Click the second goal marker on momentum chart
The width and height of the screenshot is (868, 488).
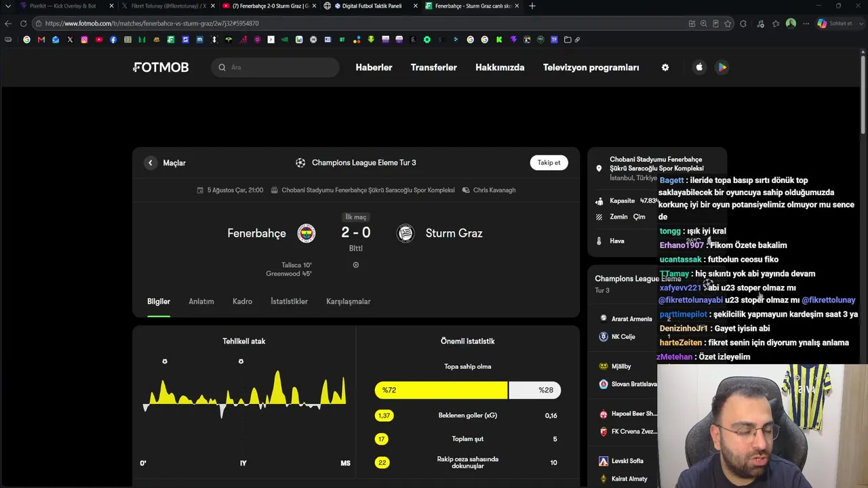click(241, 361)
